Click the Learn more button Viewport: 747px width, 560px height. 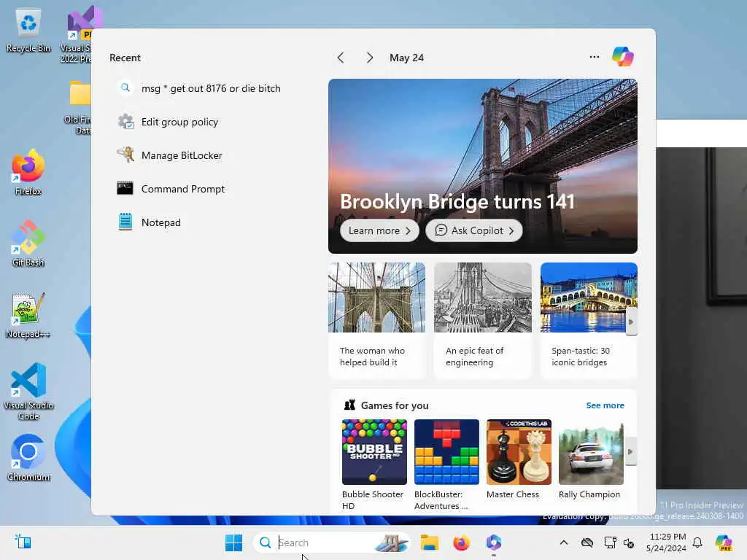(x=379, y=230)
